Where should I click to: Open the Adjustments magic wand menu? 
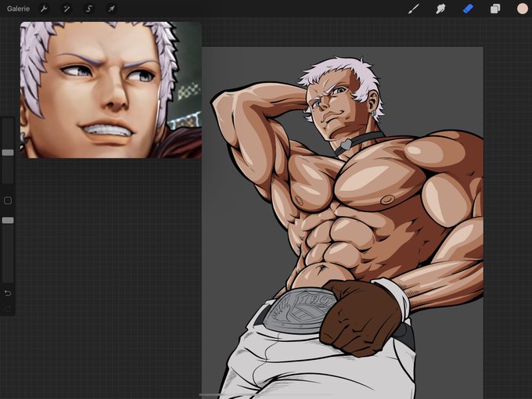point(66,9)
